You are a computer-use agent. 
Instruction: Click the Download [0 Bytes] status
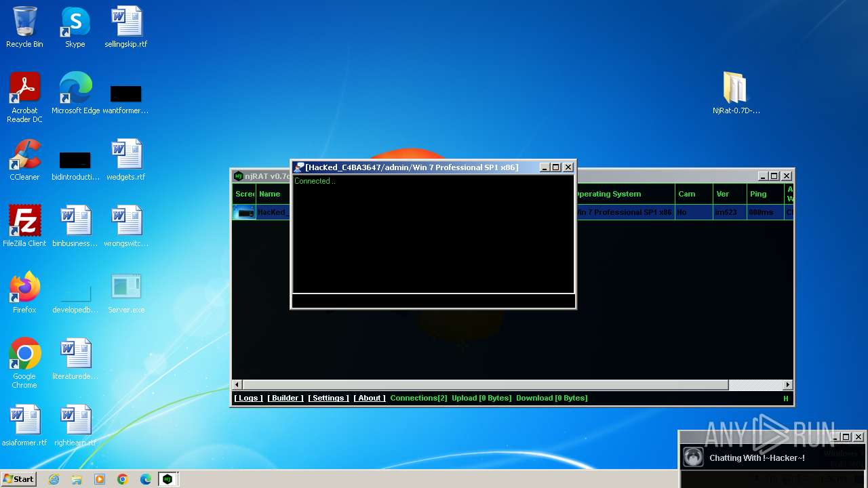[x=552, y=398]
